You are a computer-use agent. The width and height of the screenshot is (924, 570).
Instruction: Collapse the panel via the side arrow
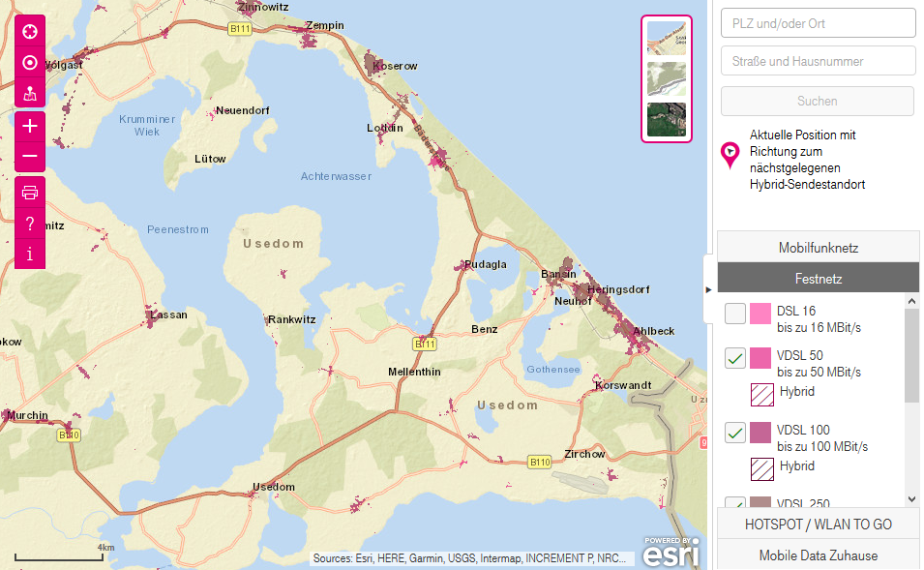click(x=708, y=288)
